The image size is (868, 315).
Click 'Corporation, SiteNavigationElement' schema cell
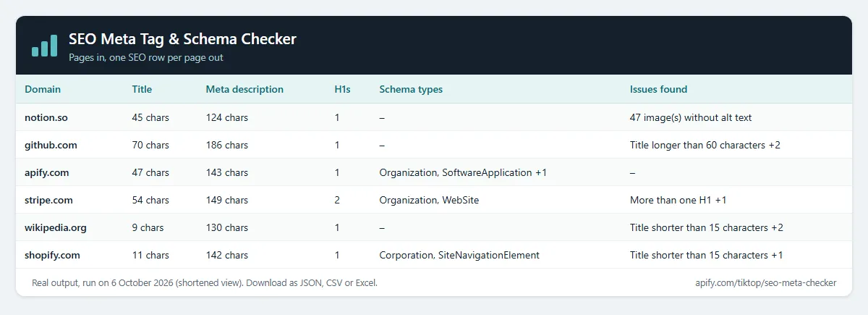click(459, 255)
